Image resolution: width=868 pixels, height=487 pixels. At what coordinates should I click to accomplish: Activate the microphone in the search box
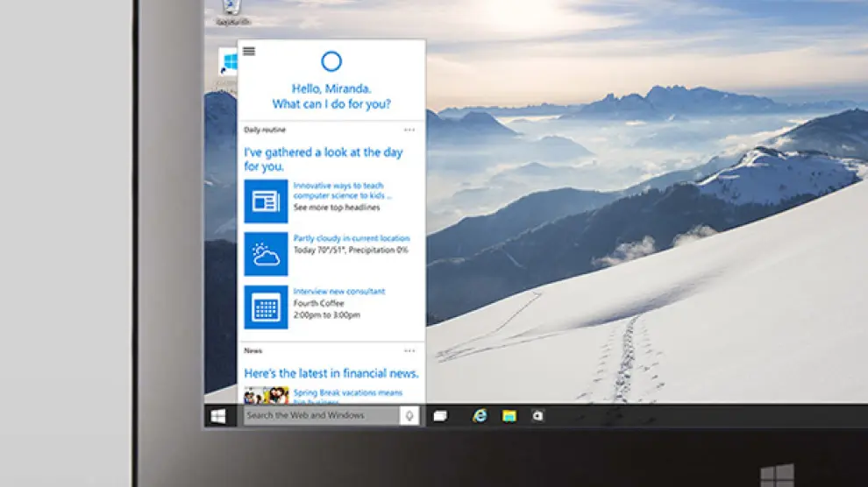(x=409, y=415)
